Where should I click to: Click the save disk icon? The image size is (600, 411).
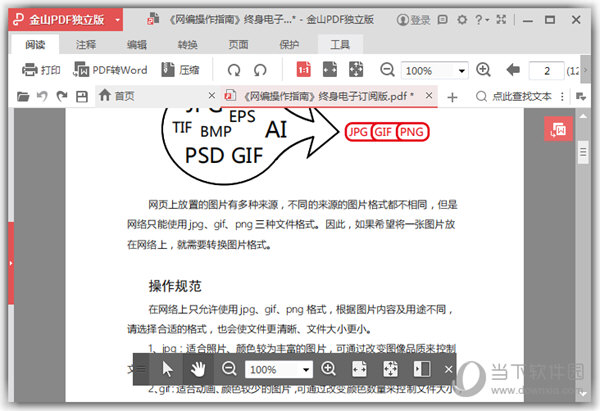(x=82, y=96)
